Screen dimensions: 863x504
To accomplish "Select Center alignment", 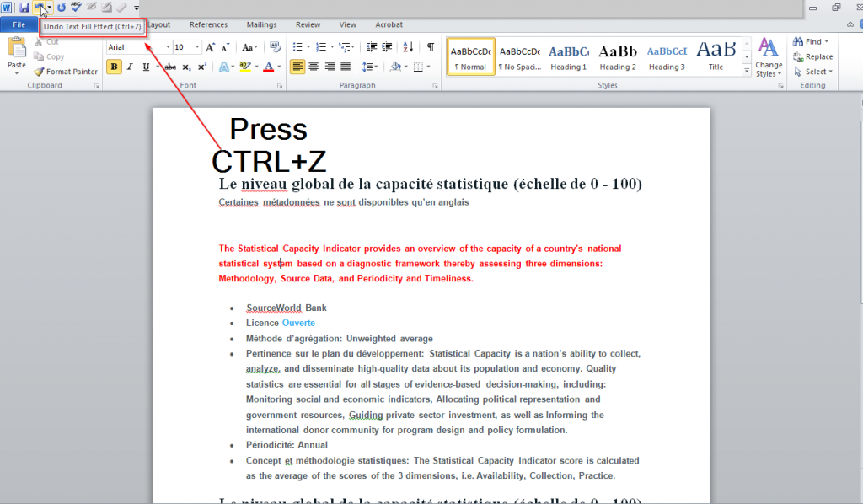I will click(x=314, y=67).
